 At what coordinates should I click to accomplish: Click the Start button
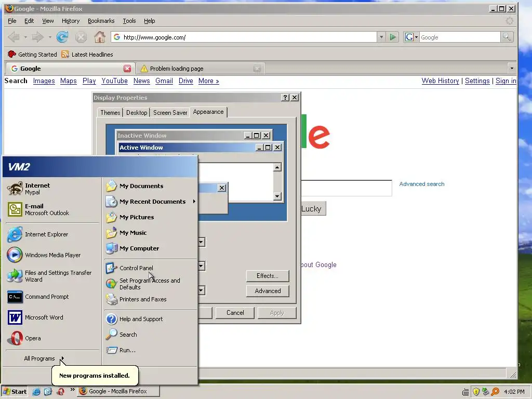click(x=15, y=392)
